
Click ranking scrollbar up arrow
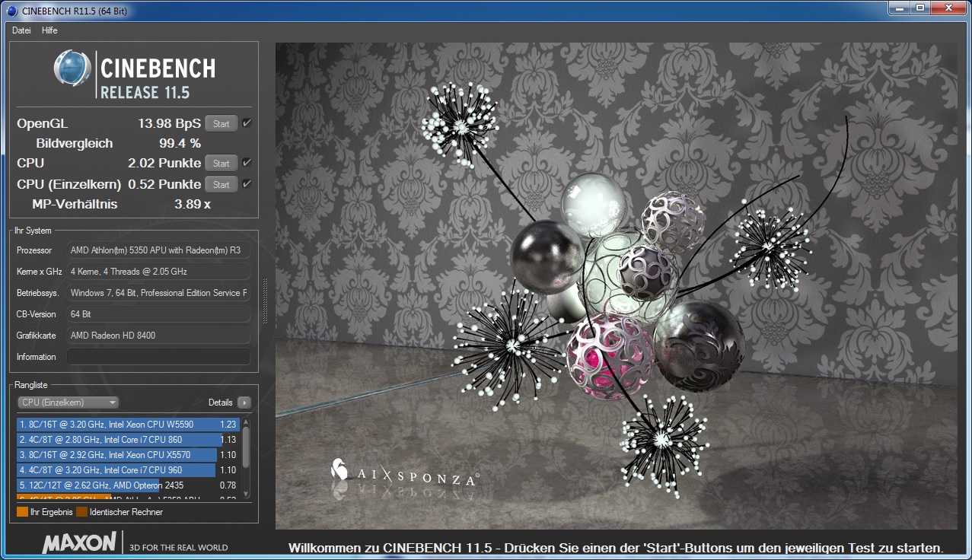(246, 422)
